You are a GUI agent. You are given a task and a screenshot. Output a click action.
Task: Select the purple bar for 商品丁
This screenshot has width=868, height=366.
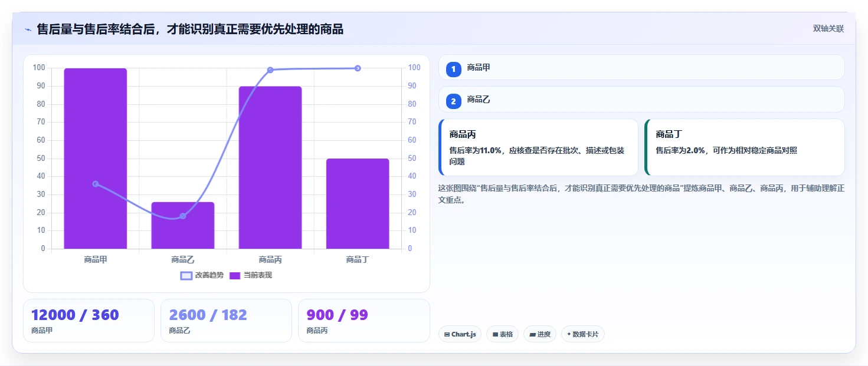click(x=358, y=203)
